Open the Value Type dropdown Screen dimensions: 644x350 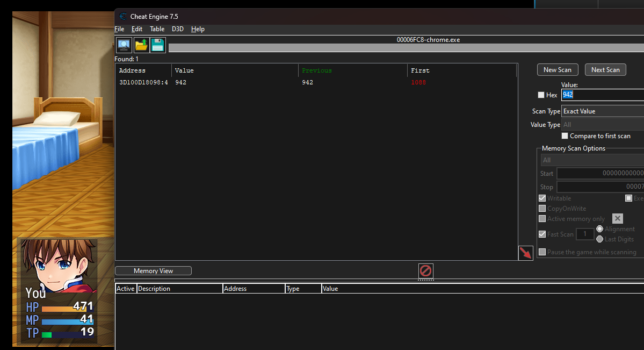coord(603,125)
